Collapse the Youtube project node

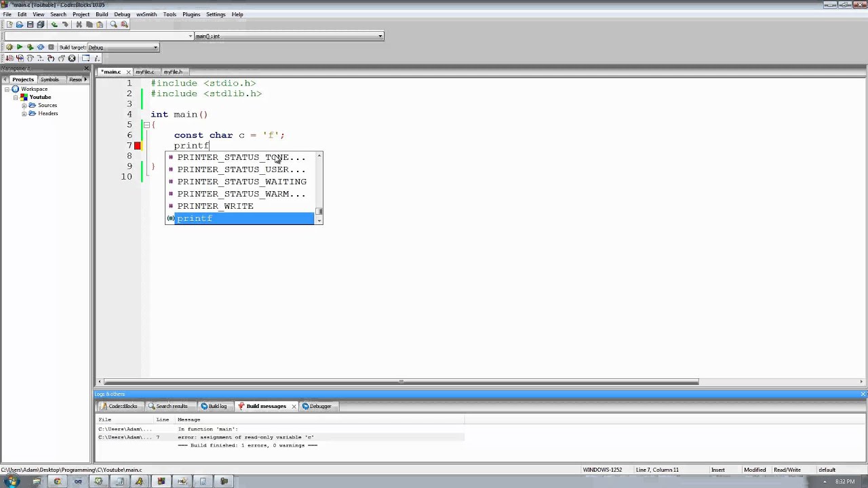[x=16, y=98]
